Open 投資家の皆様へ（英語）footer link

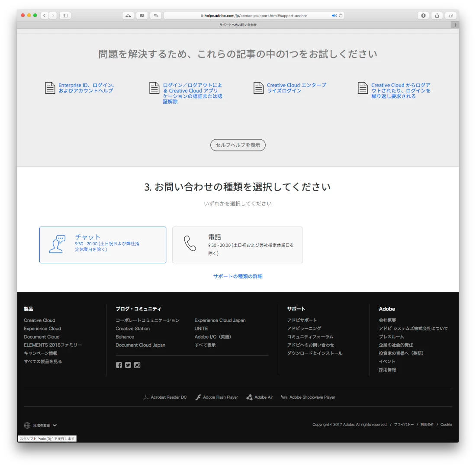point(401,353)
